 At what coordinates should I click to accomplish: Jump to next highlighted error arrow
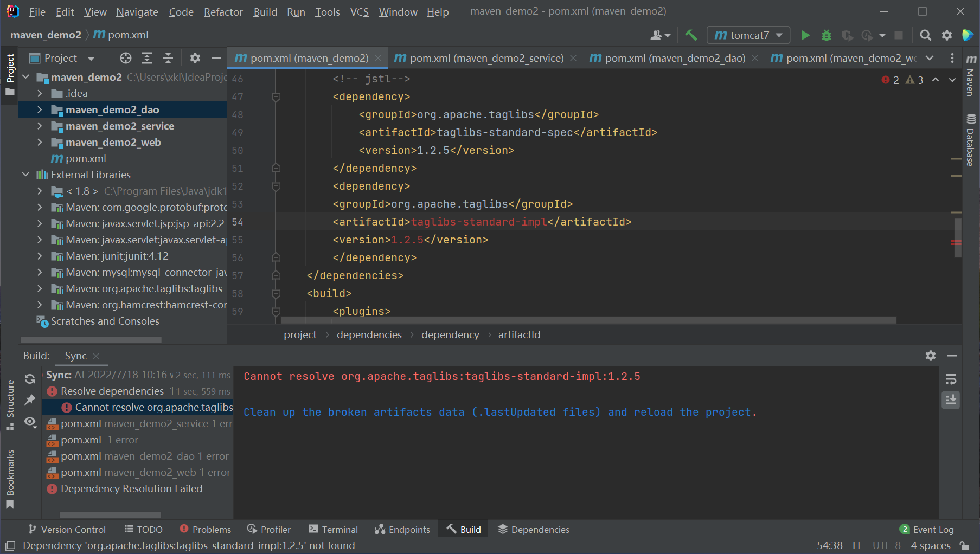pos(952,80)
